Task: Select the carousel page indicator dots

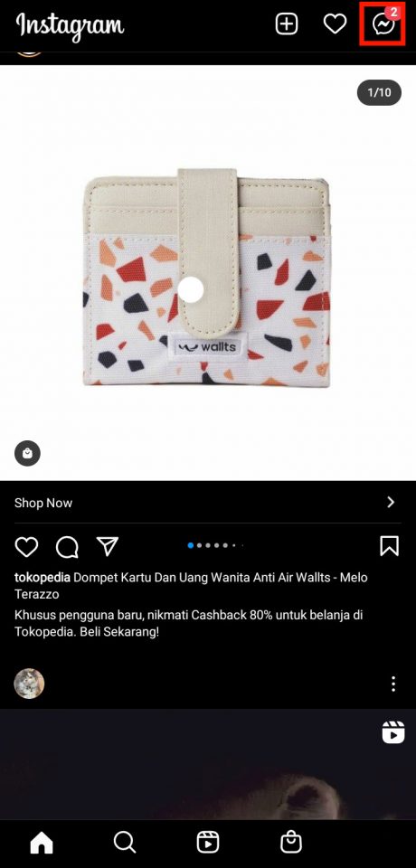Action: pyautogui.click(x=215, y=545)
